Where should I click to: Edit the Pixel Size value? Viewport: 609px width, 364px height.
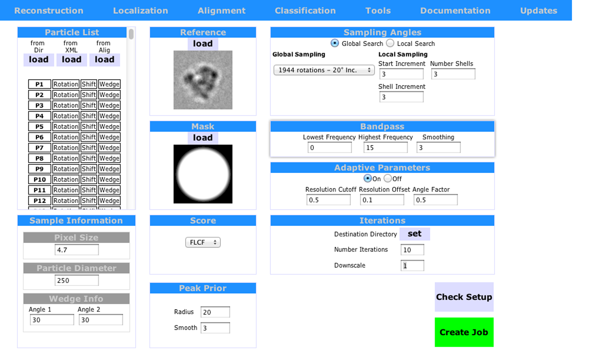(x=76, y=249)
